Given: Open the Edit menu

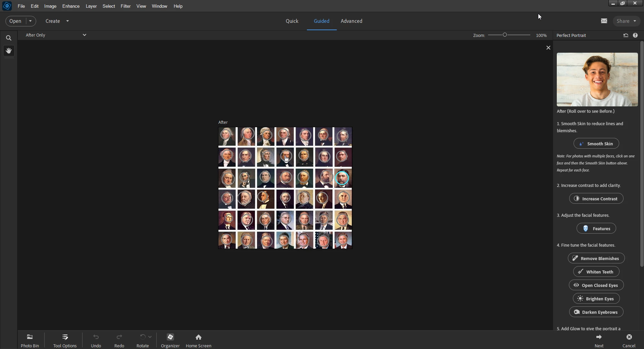Looking at the screenshot, I should (35, 6).
